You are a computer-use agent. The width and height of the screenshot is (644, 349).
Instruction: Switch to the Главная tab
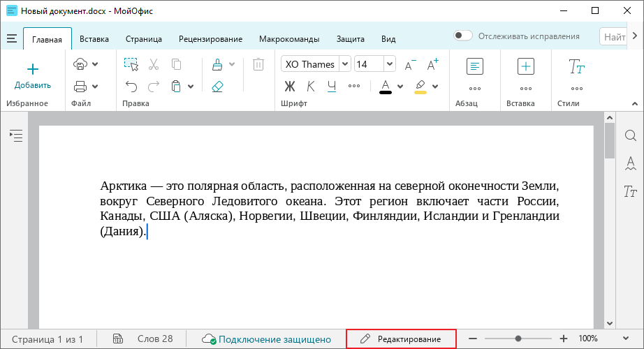(47, 39)
